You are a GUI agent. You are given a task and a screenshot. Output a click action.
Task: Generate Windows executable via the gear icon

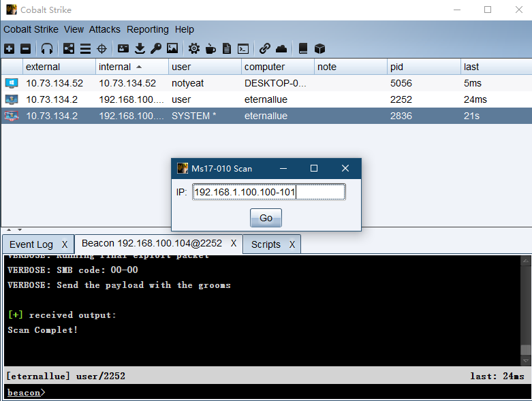[194, 49]
